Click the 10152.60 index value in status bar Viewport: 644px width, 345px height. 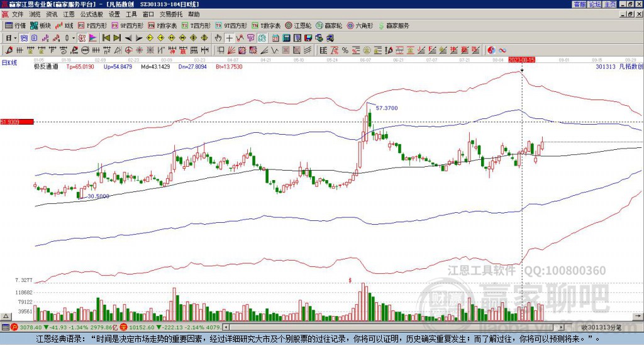[141, 327]
